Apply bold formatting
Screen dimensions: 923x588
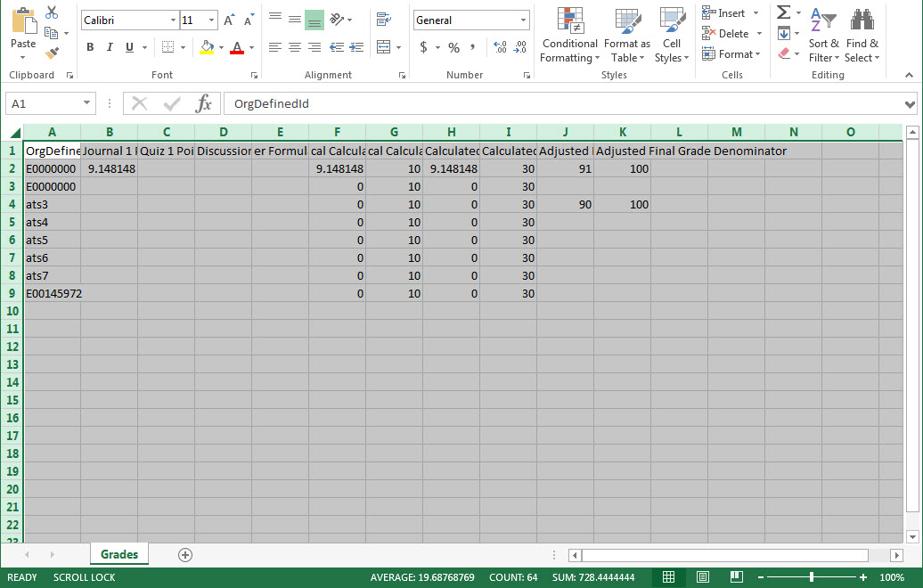(89, 47)
